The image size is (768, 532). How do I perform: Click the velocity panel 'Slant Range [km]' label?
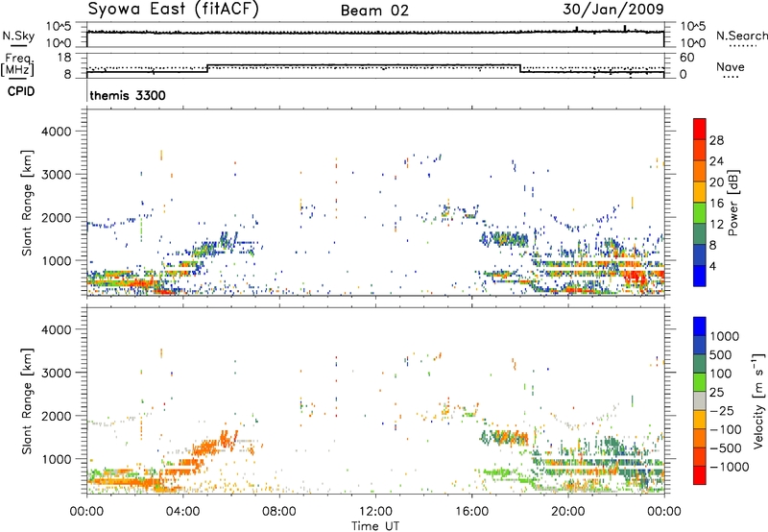coord(27,400)
